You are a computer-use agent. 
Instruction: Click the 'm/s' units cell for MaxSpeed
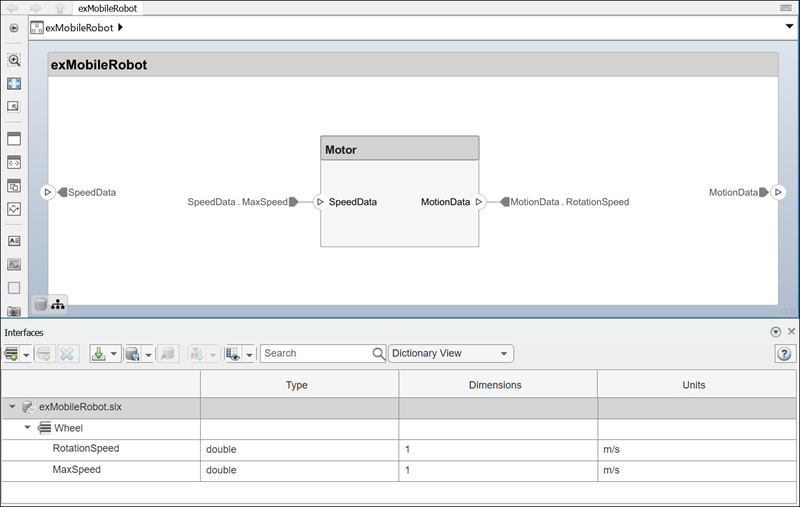coord(696,470)
